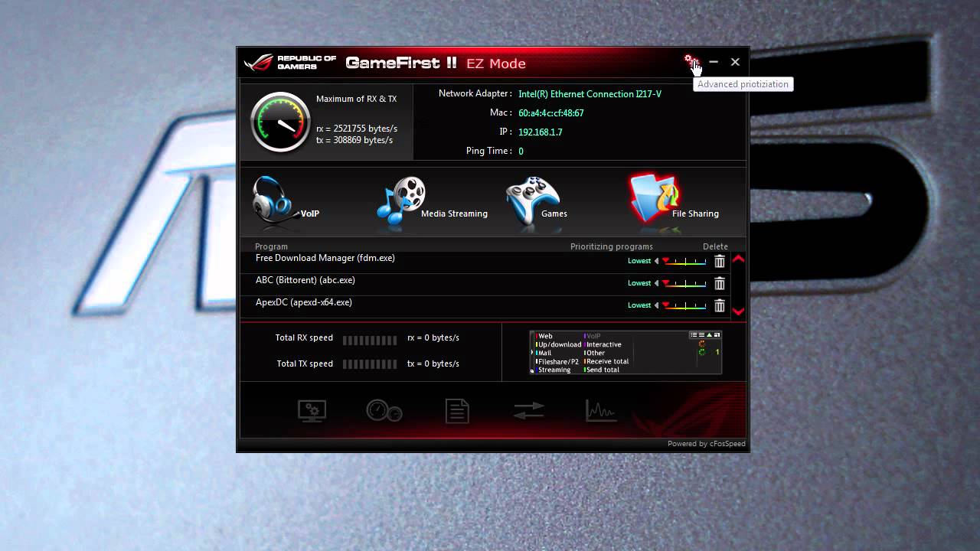The image size is (980, 551).
Task: Open the transfer arrows icon in bottom bar
Action: click(529, 411)
